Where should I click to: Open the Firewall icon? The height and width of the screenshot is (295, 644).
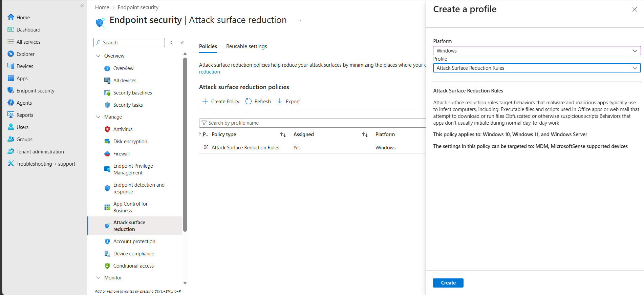(x=107, y=154)
